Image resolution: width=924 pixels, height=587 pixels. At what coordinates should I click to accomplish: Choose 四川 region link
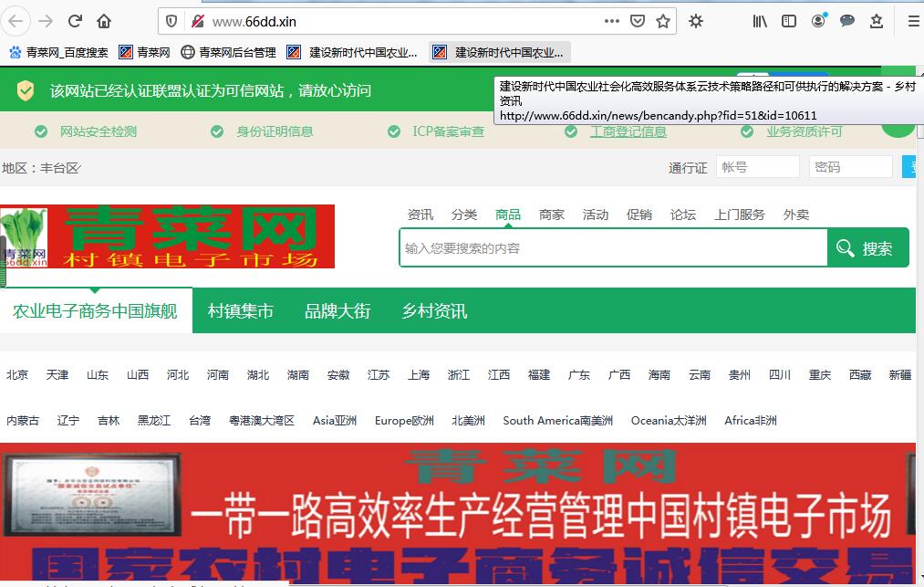(x=780, y=374)
